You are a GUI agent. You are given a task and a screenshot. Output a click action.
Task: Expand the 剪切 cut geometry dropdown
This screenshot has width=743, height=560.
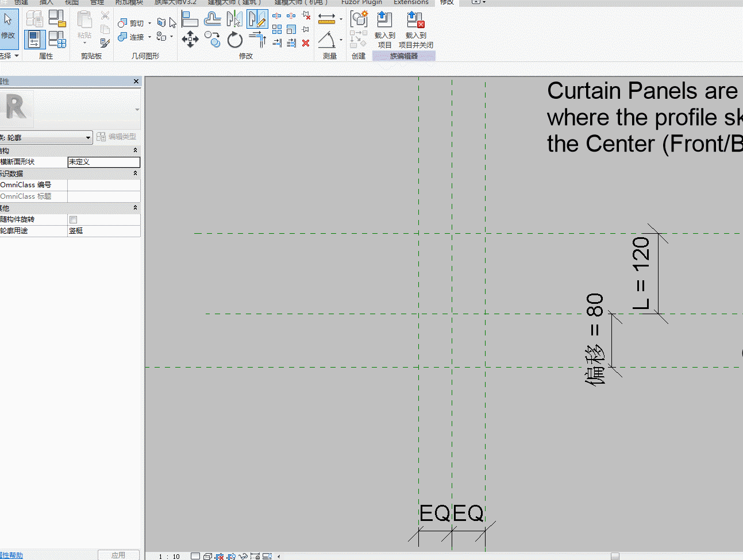(x=149, y=24)
